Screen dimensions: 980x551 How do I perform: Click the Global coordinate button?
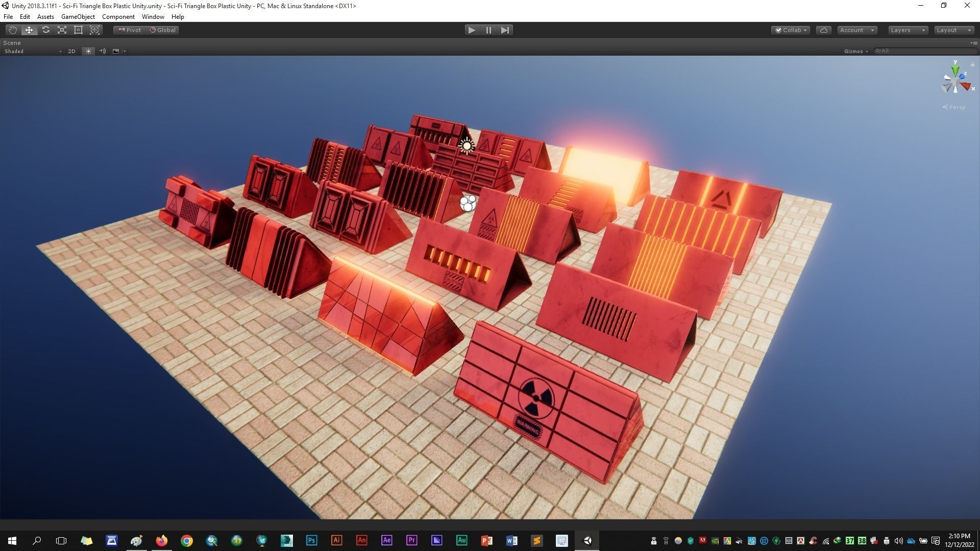[163, 30]
